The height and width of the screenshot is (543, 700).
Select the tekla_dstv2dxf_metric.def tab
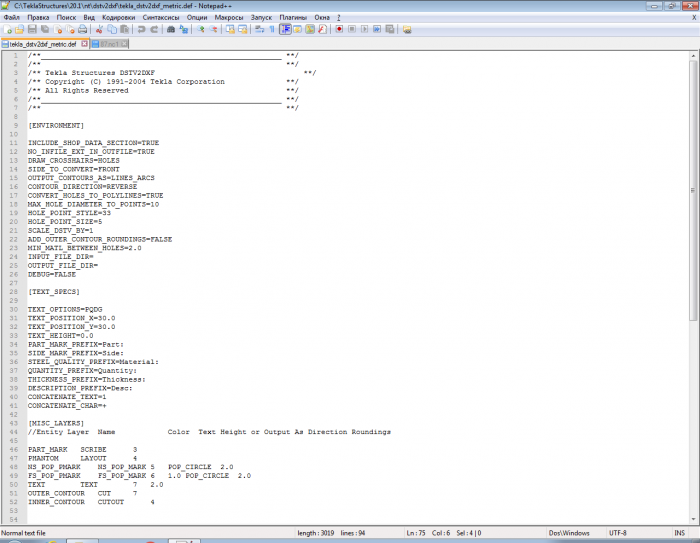coord(43,44)
